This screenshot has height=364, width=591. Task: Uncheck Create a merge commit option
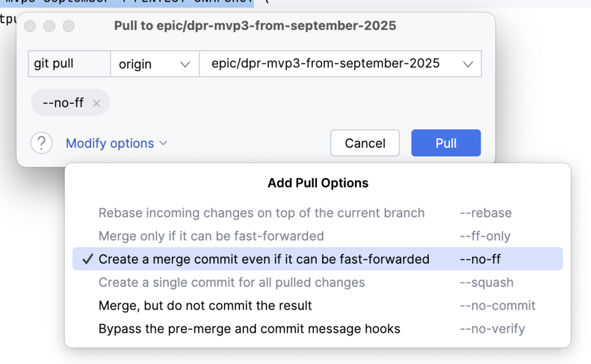coord(264,260)
